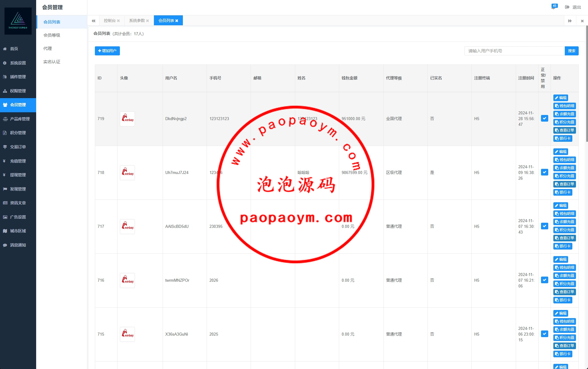Click 查看订单 for member 716
The image size is (588, 369).
click(x=565, y=292)
